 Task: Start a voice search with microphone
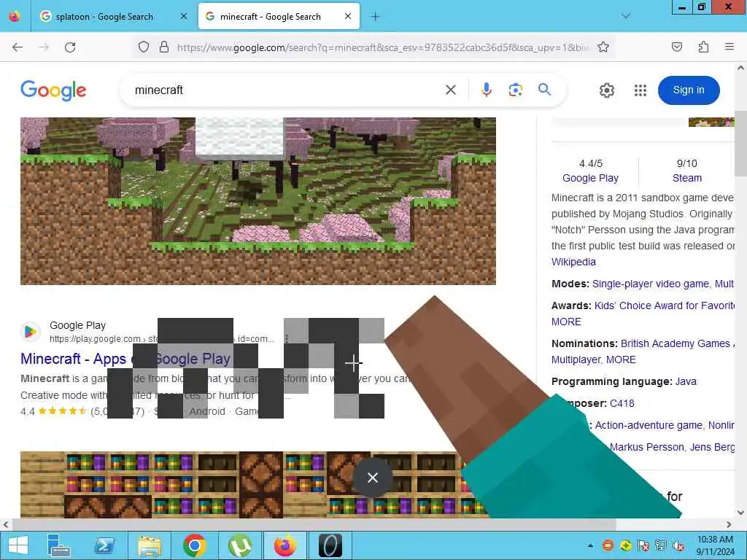point(486,90)
